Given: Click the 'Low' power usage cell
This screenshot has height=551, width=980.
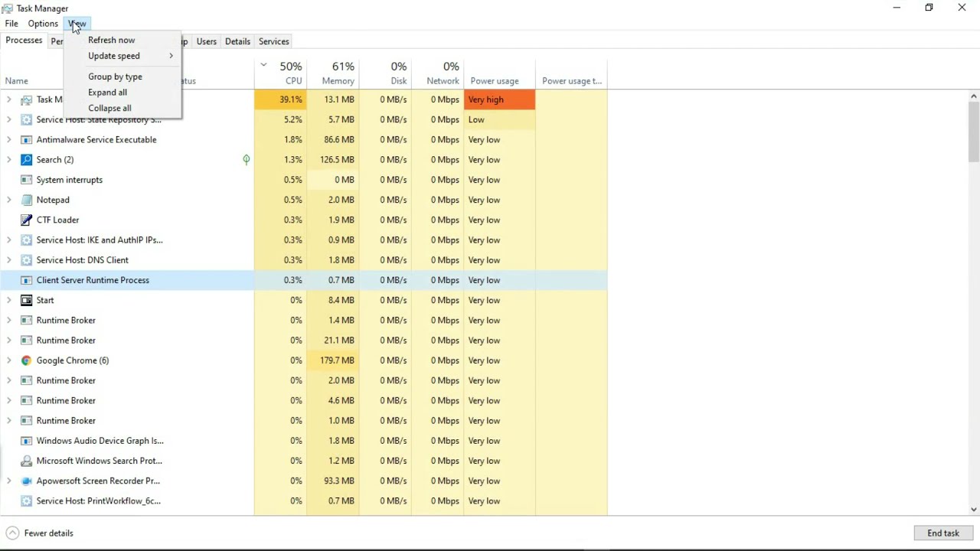Looking at the screenshot, I should click(499, 119).
